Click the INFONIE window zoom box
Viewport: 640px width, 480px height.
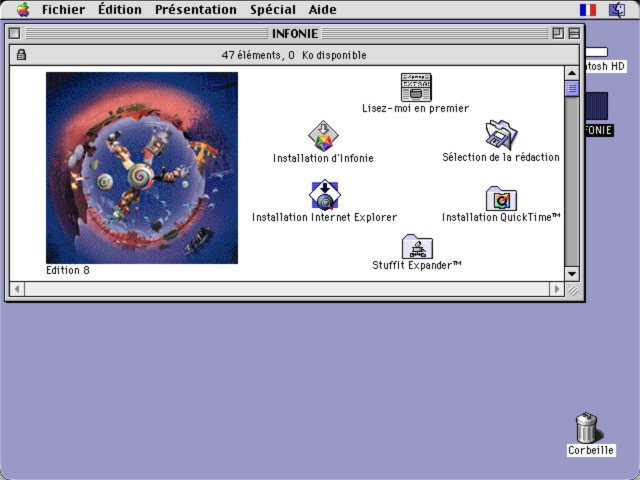coord(558,33)
